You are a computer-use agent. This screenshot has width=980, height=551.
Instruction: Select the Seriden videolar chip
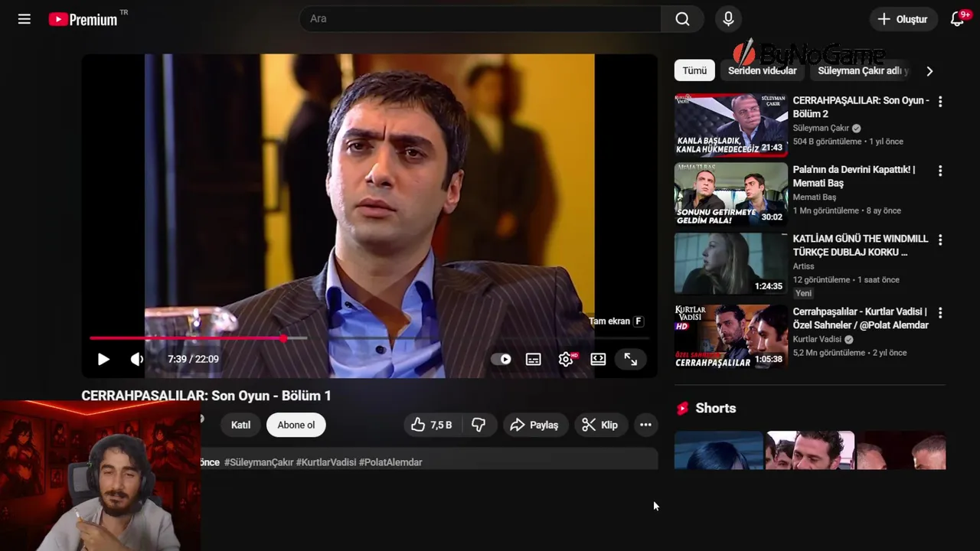point(762,70)
